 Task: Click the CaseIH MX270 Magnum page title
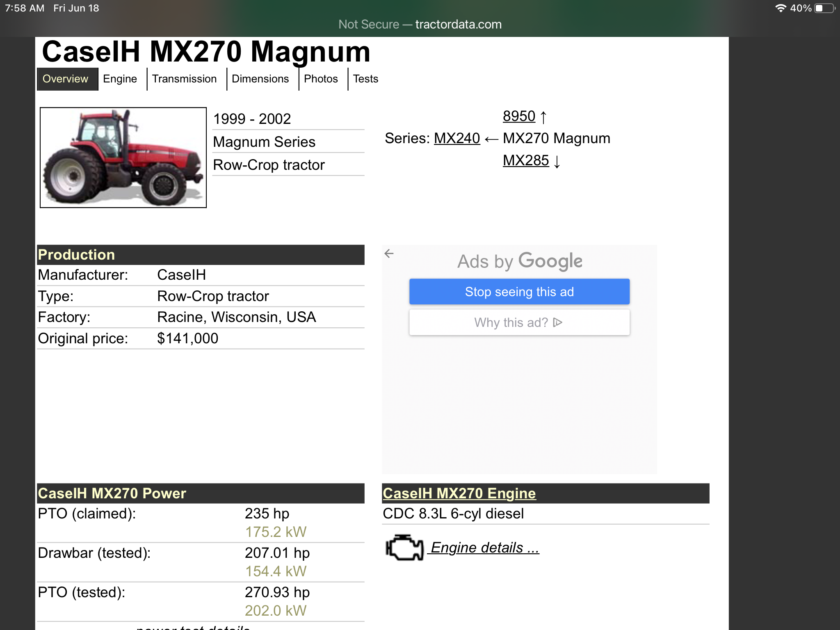tap(206, 52)
